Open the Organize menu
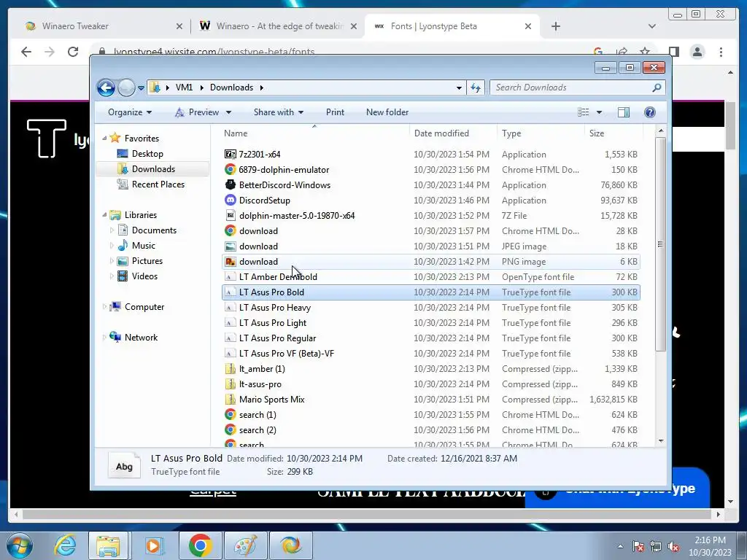Viewport: 747px width, 560px height. coord(130,112)
